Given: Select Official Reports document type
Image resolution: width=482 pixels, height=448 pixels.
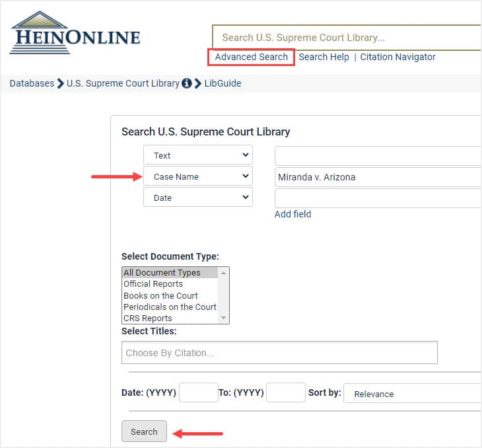Looking at the screenshot, I should (x=170, y=283).
